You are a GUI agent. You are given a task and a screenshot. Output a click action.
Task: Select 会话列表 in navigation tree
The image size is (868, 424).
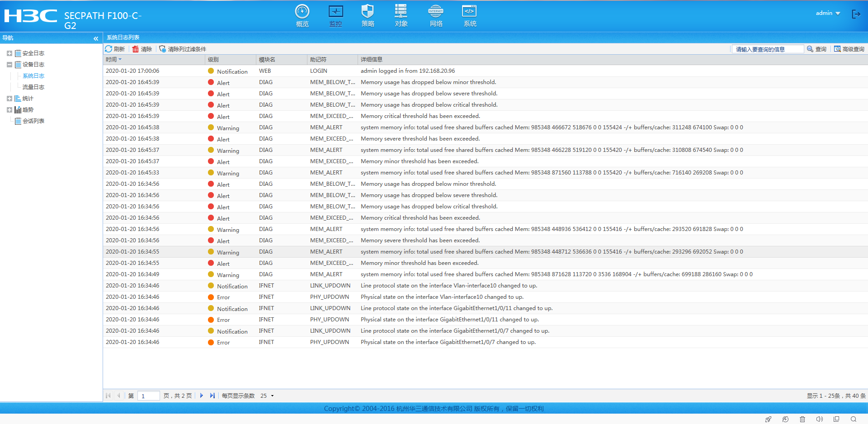[x=33, y=121]
